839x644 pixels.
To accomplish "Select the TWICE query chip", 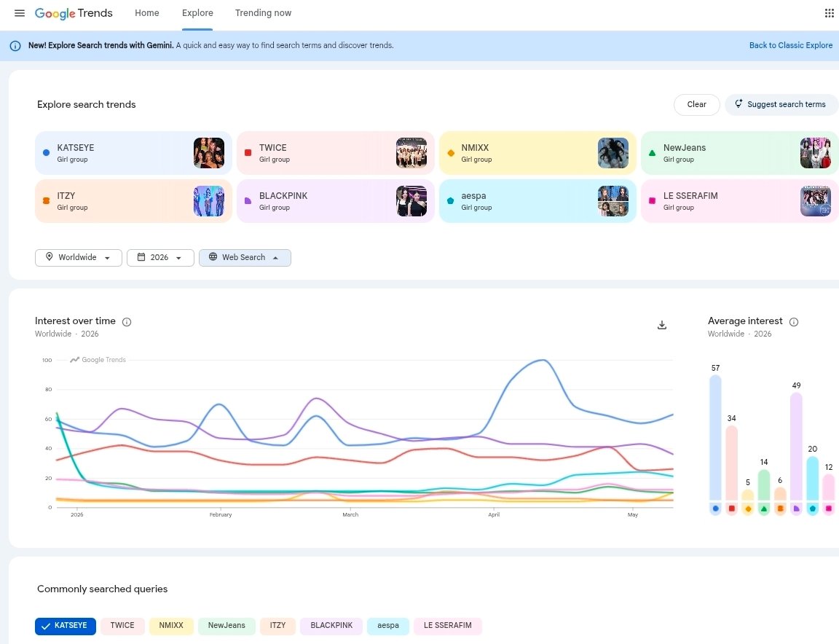I will [122, 626].
